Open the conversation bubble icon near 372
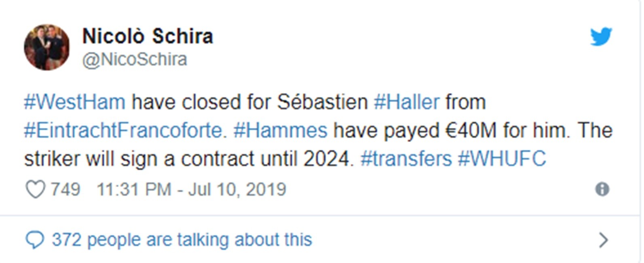This screenshot has width=644, height=263. [36, 238]
